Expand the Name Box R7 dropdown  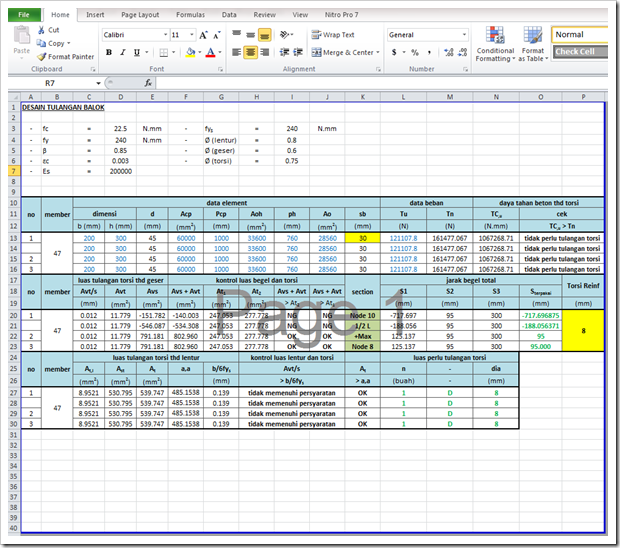click(x=98, y=83)
